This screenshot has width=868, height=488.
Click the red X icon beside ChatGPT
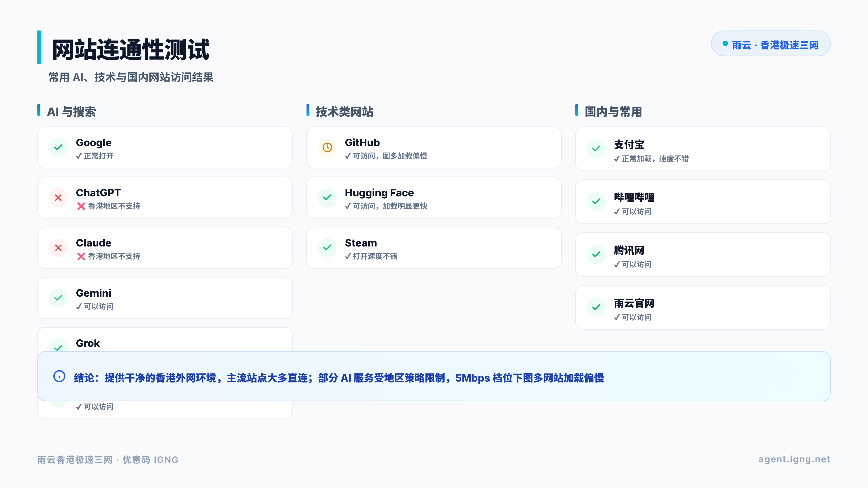(x=58, y=197)
